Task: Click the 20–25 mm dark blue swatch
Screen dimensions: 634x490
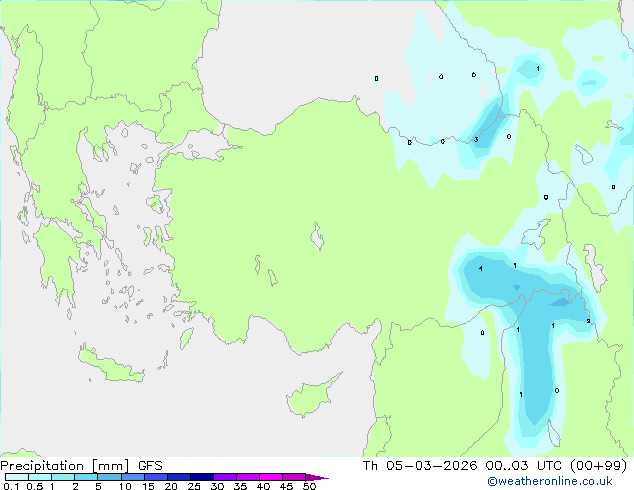Action: click(178, 477)
